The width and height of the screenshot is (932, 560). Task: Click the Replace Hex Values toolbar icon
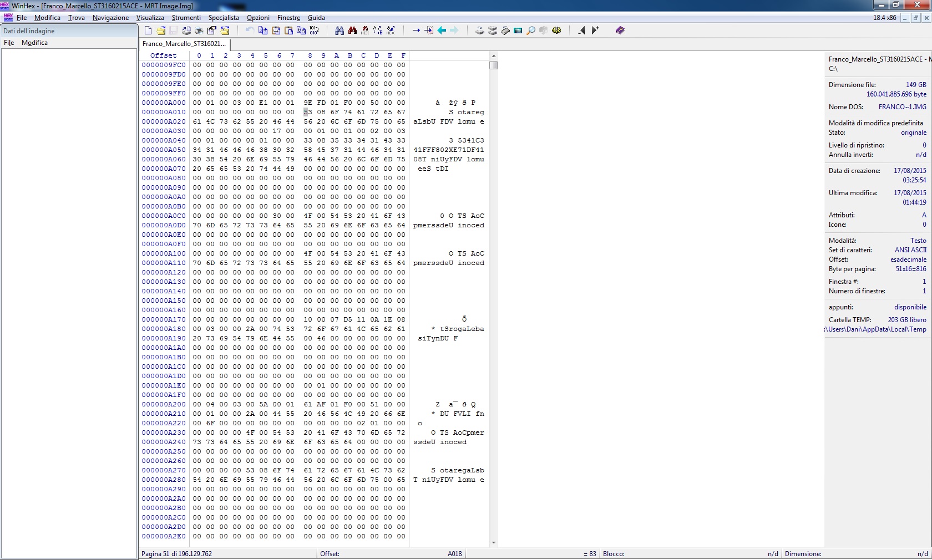391,30
